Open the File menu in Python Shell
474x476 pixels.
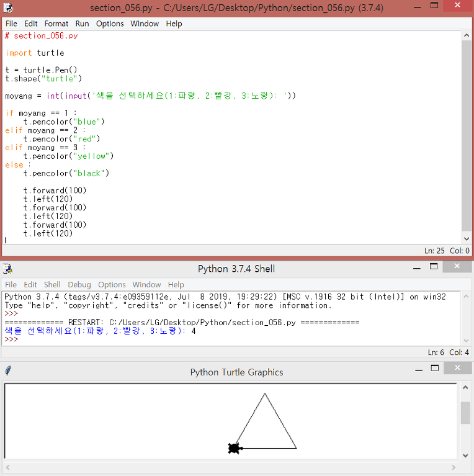point(11,284)
